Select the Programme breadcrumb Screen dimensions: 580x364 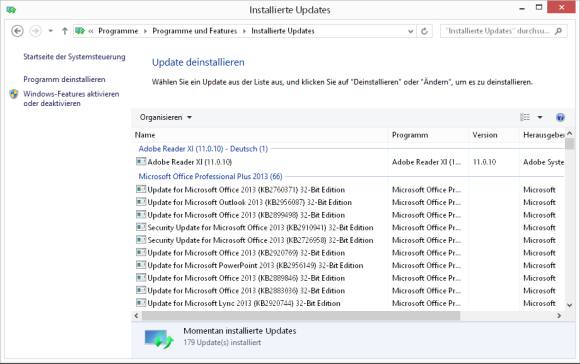pyautogui.click(x=118, y=31)
